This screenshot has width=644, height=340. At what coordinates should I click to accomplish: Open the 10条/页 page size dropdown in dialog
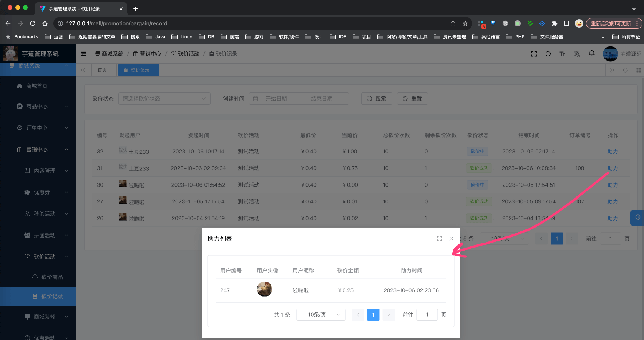pos(321,315)
